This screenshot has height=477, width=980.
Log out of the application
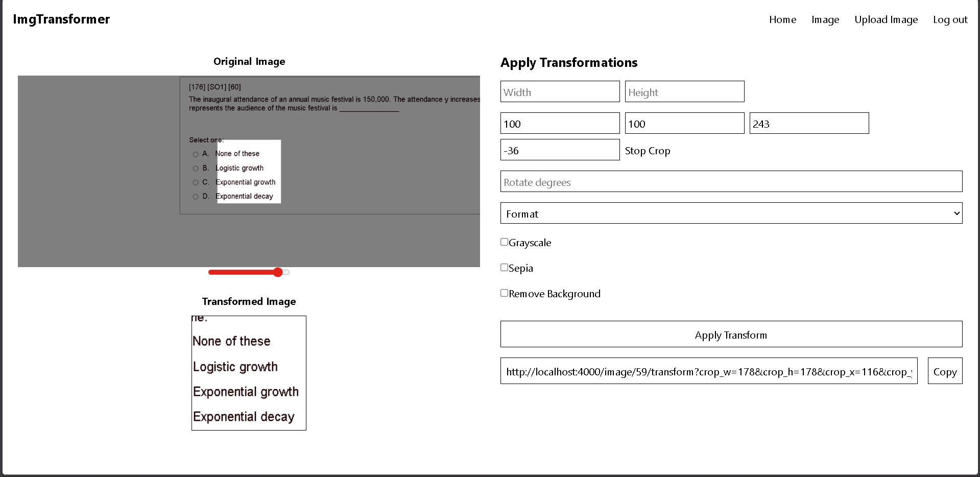[x=950, y=19]
